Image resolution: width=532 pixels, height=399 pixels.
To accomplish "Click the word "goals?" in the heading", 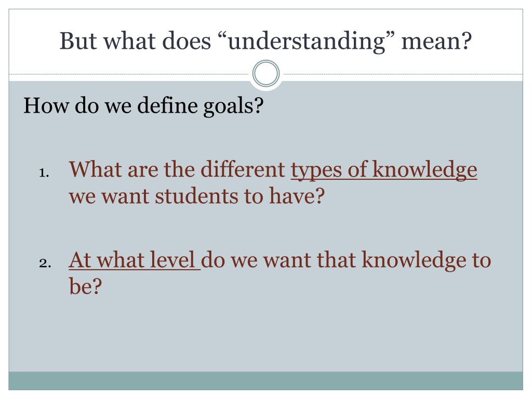I will pyautogui.click(x=233, y=106).
